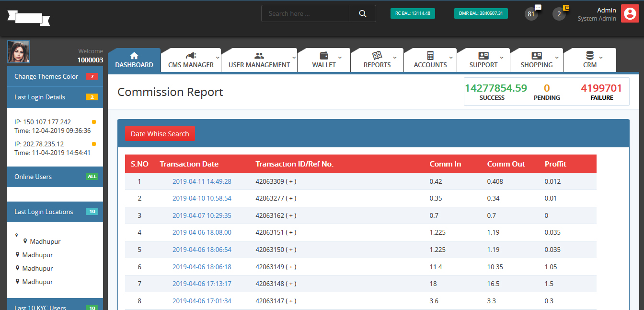Click the Failure total 4199701
This screenshot has width=644, height=310.
click(x=601, y=88)
